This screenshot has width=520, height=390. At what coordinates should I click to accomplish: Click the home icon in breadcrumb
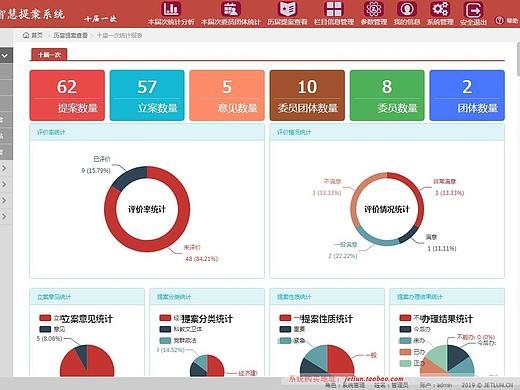pyautogui.click(x=26, y=35)
